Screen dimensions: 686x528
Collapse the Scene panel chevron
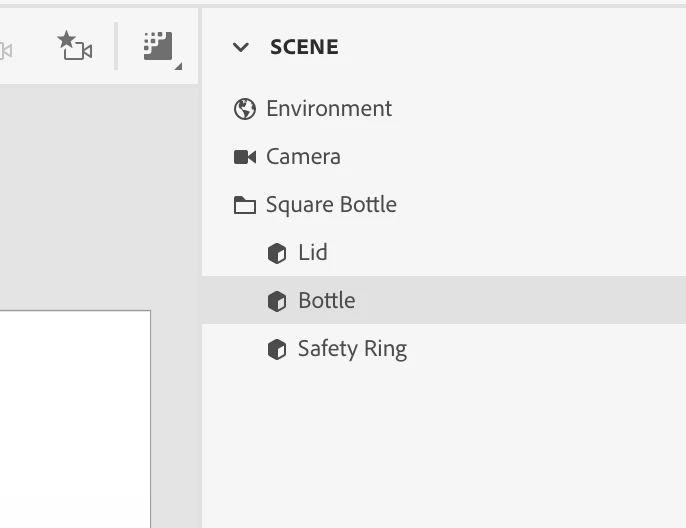pyautogui.click(x=241, y=47)
